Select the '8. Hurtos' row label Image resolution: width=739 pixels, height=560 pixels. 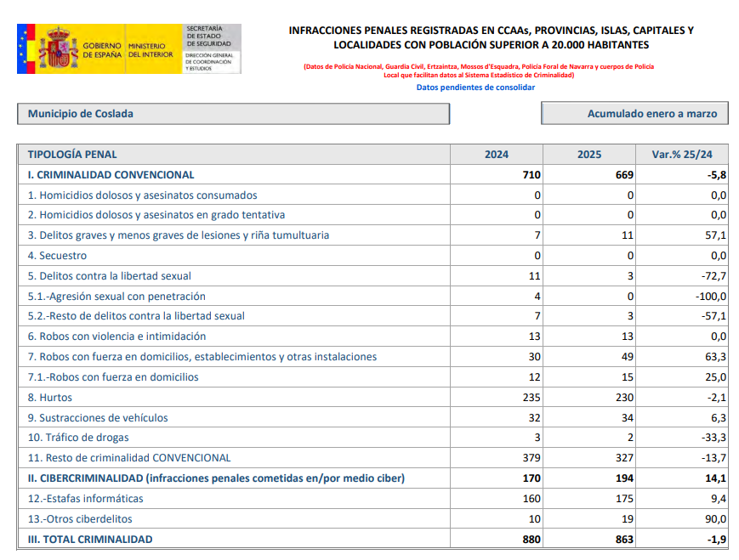(x=50, y=397)
